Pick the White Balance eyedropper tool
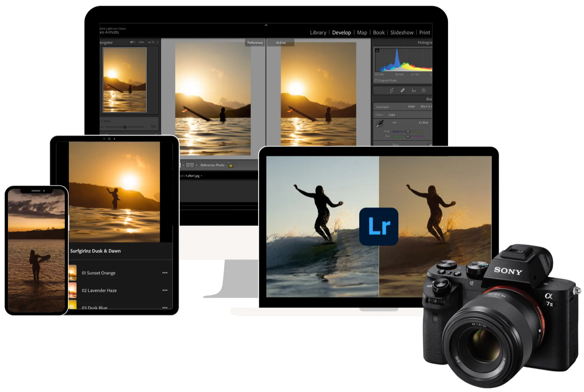 pyautogui.click(x=380, y=124)
